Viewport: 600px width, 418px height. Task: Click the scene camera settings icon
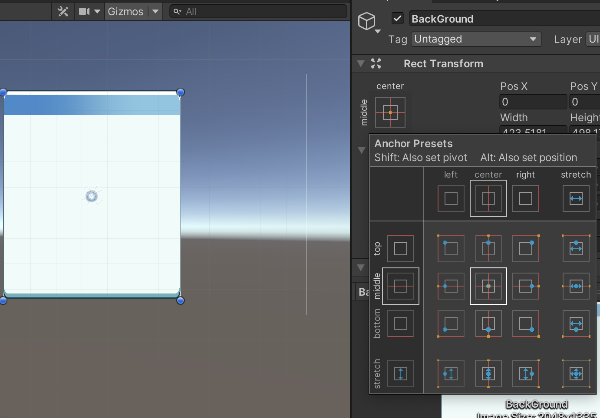pyautogui.click(x=84, y=11)
